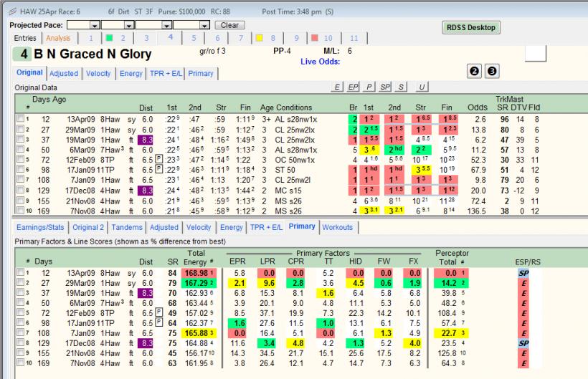This screenshot has height=379, width=588.
Task: Check primary factors line 2 (29Mar09)
Action: pyautogui.click(x=20, y=282)
